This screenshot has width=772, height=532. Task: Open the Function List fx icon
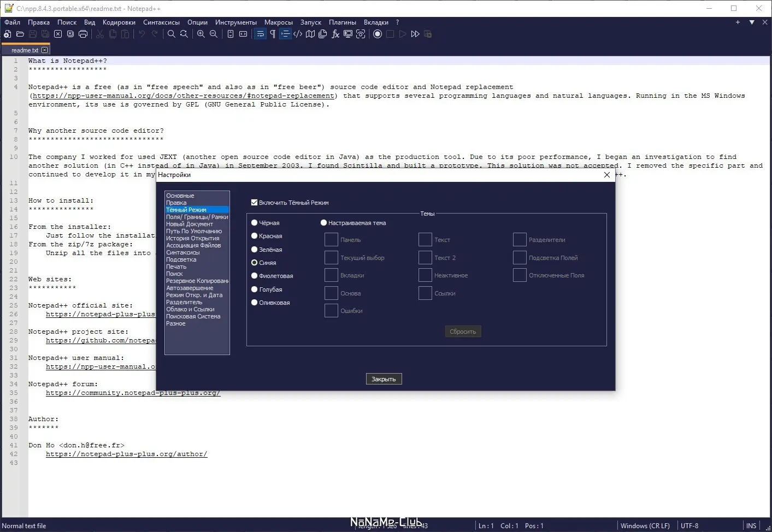tap(335, 34)
